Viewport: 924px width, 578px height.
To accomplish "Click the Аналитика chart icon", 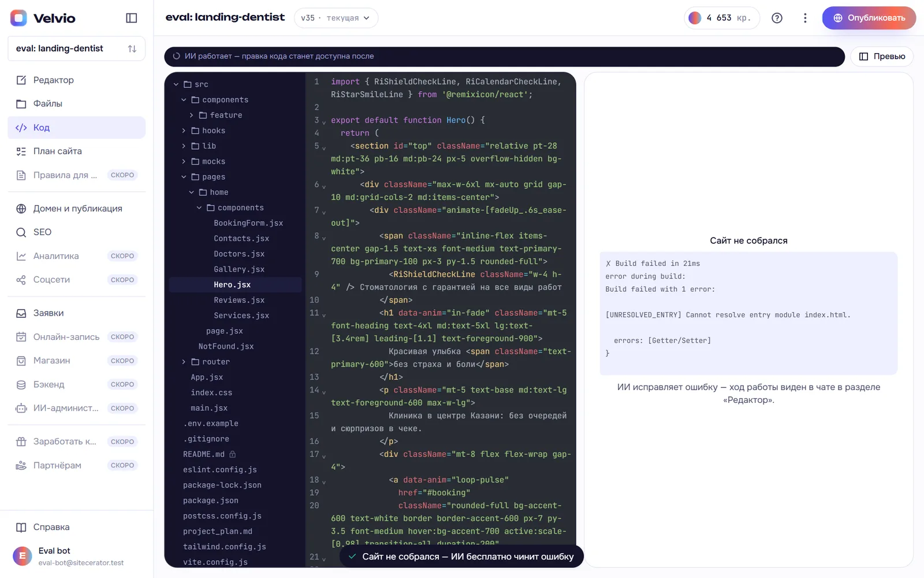I will [x=21, y=256].
